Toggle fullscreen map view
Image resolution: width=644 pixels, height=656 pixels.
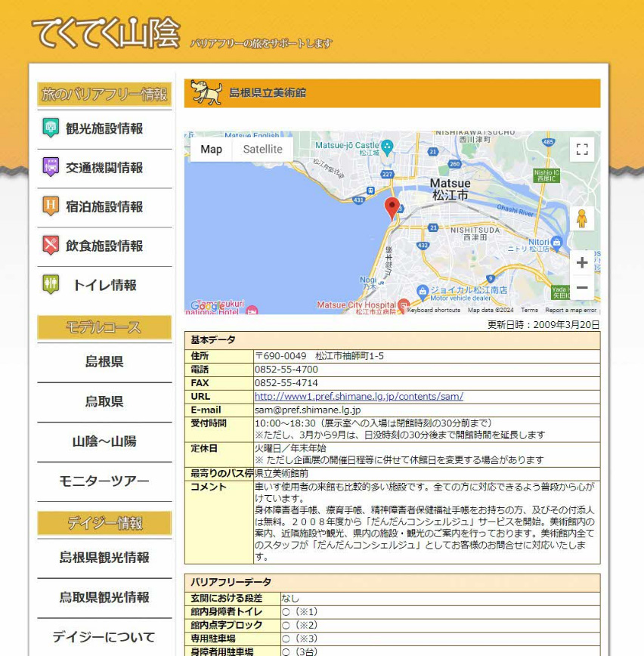click(x=582, y=150)
